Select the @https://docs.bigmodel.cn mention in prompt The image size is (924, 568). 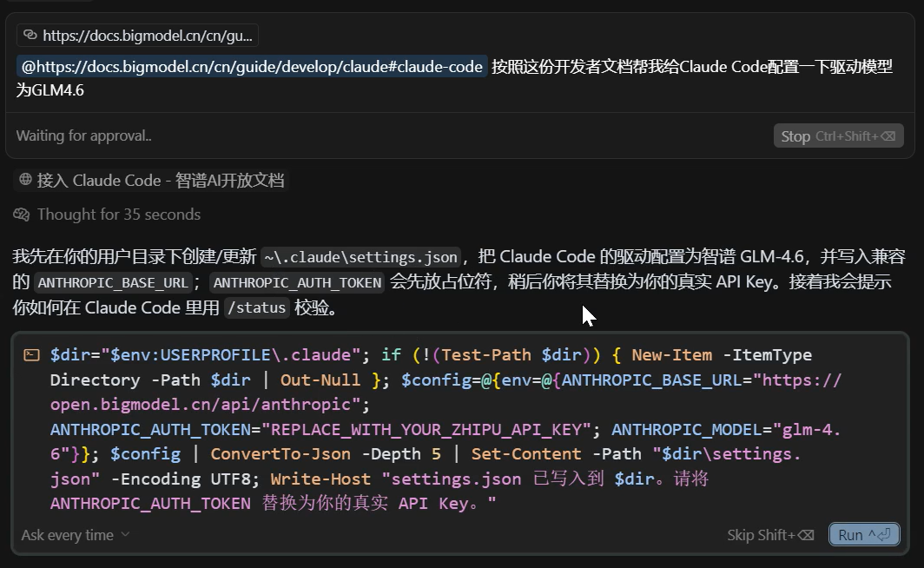(x=252, y=67)
